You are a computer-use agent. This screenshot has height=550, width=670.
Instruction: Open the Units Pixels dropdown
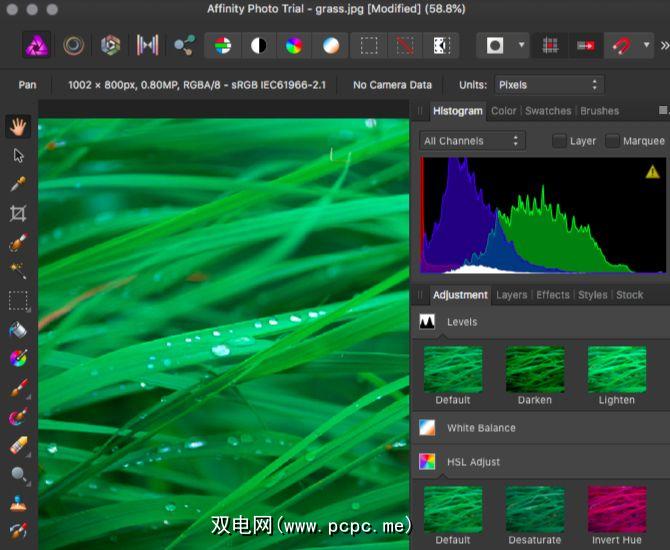point(549,85)
